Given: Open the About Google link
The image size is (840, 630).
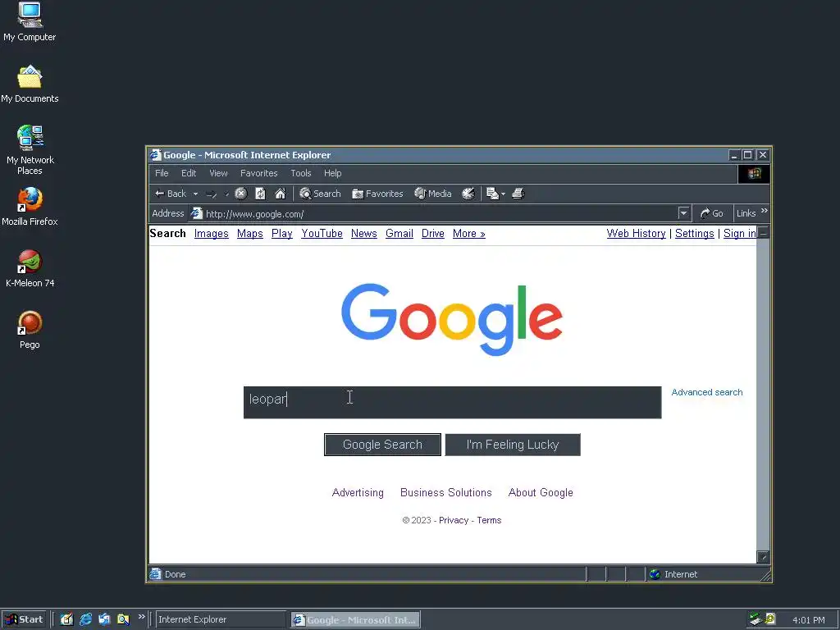Looking at the screenshot, I should [x=541, y=492].
